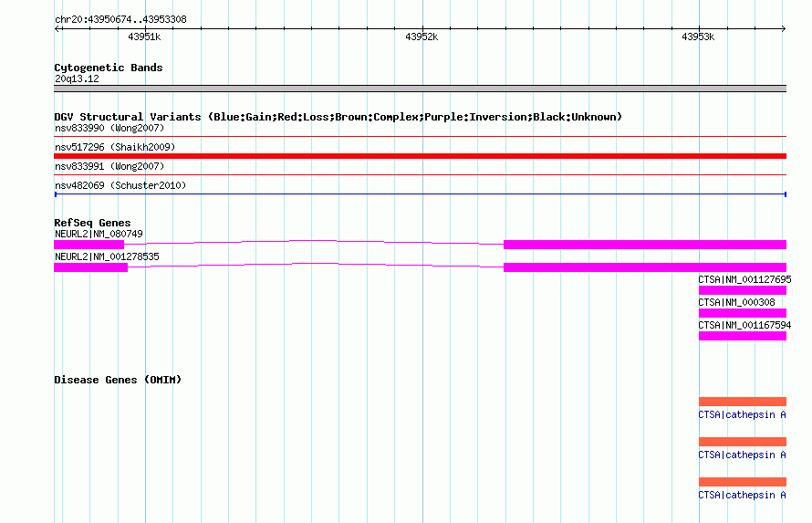The width and height of the screenshot is (812, 523).
Task: Click the large right exon of NEURL2 NM_080749
Action: (x=645, y=245)
